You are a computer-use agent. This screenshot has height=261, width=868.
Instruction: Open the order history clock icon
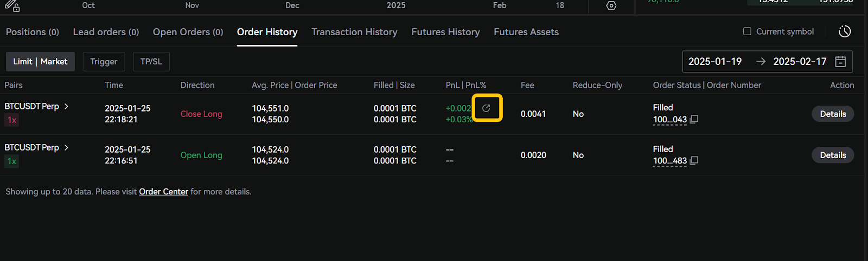click(x=844, y=31)
